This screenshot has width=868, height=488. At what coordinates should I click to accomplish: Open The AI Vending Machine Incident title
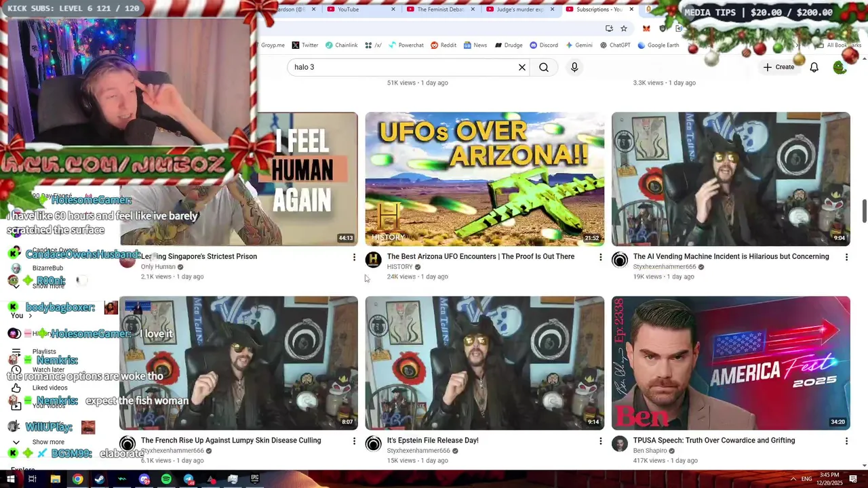tap(731, 256)
